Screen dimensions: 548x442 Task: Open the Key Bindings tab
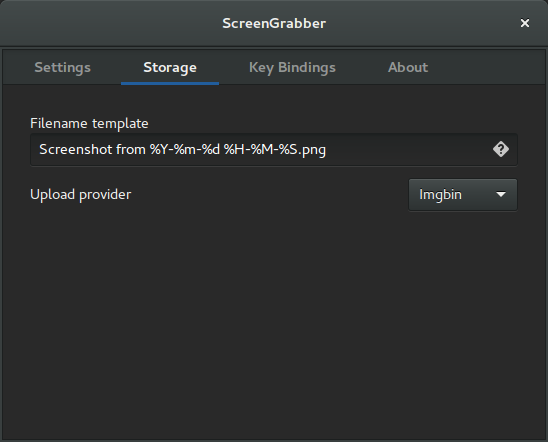tap(292, 67)
